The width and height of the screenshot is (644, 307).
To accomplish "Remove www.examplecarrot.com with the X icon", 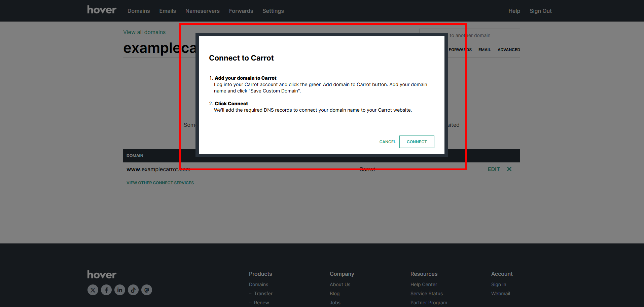I will click(509, 169).
